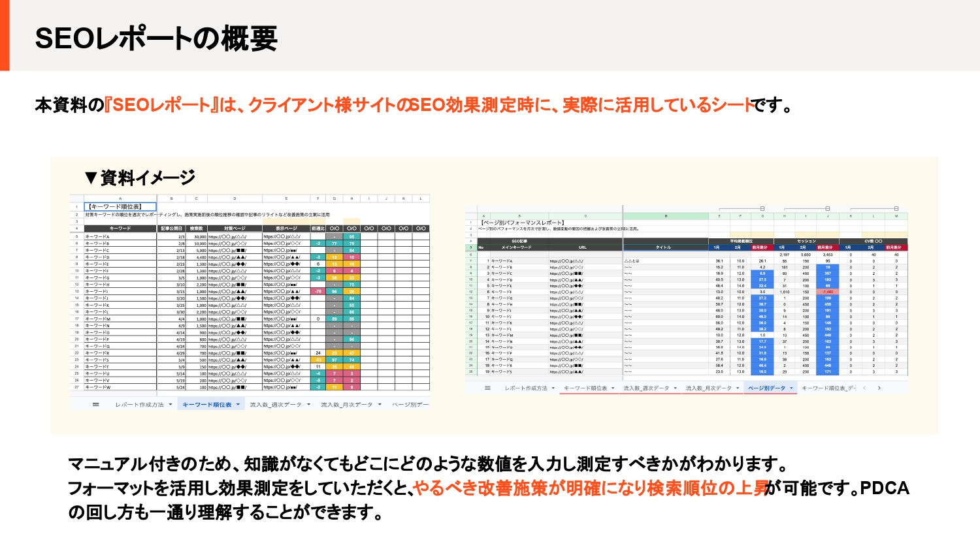Open dropdown on active キーワード順位表 tab
The image size is (980, 551).
coord(238,405)
